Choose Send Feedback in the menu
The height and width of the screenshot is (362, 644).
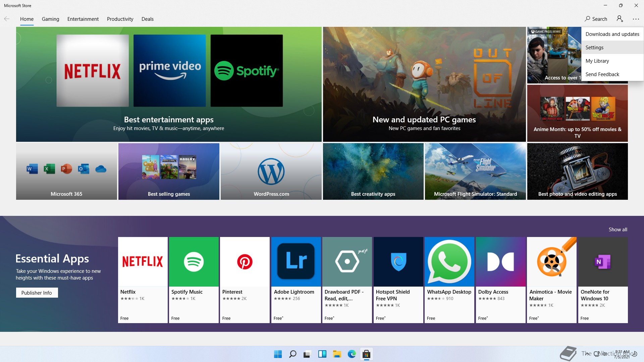pyautogui.click(x=612, y=74)
